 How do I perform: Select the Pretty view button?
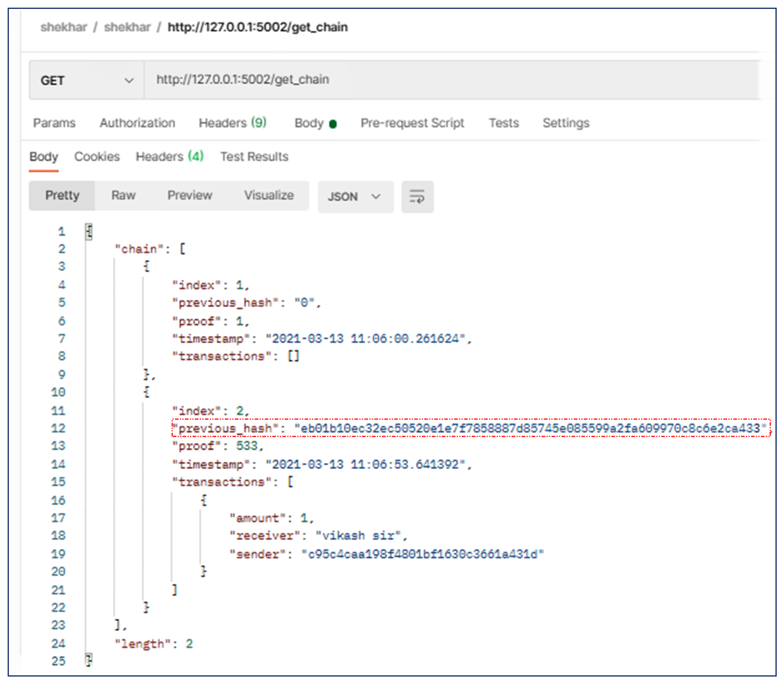pos(62,195)
